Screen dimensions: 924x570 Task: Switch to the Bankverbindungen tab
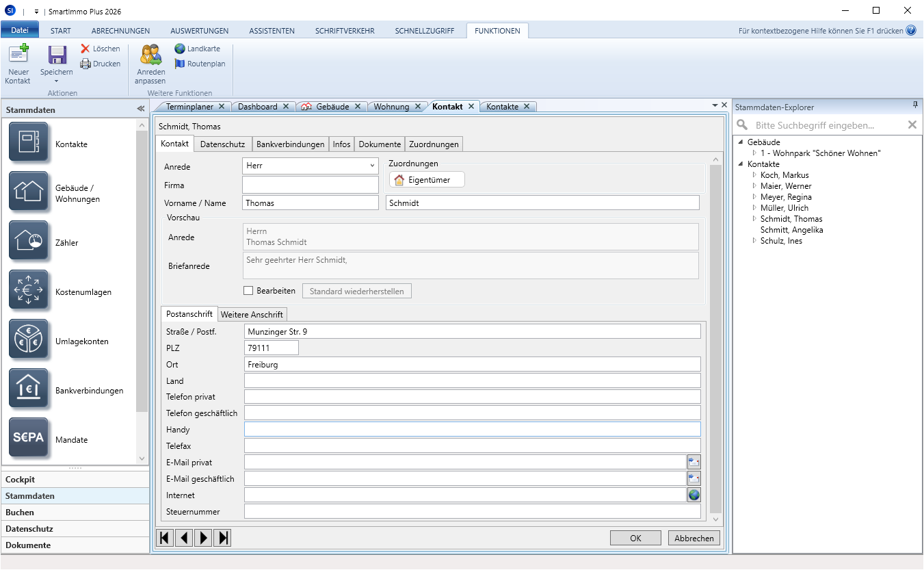(x=290, y=144)
